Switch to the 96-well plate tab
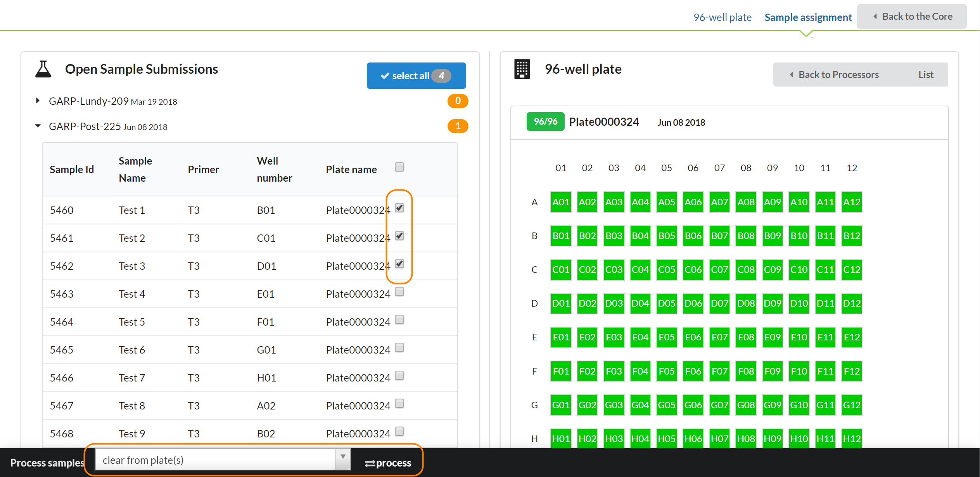 click(722, 17)
